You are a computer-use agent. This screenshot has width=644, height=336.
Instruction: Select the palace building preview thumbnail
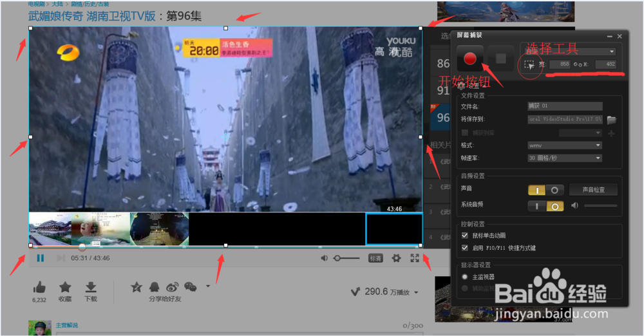[x=50, y=229]
